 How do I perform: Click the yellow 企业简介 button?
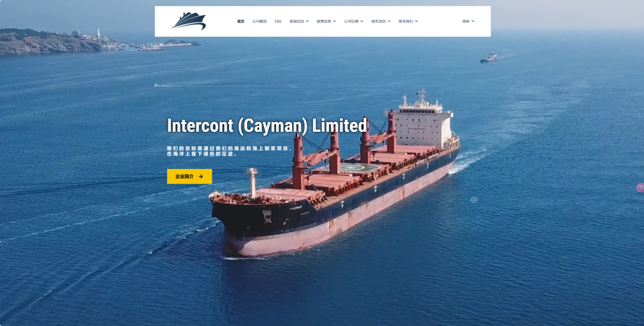tap(189, 177)
